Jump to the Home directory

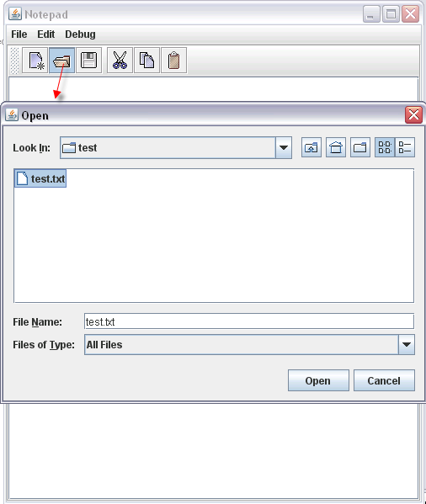click(336, 147)
